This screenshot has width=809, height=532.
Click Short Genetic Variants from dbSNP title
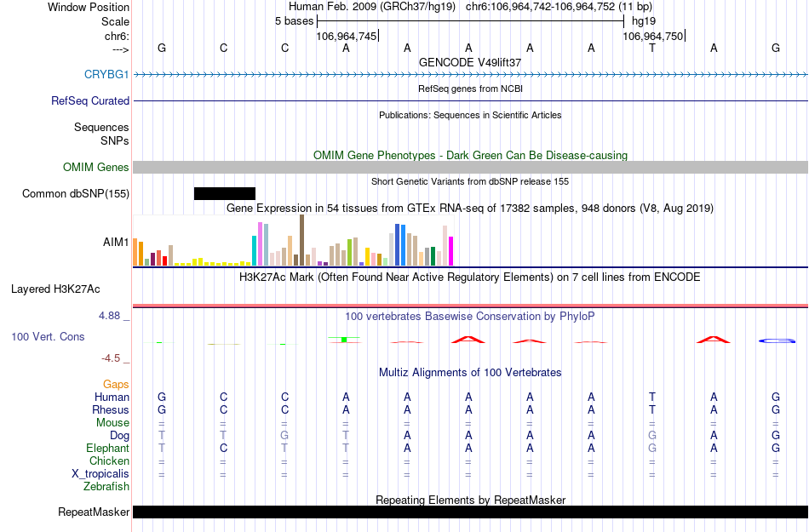pos(470,181)
